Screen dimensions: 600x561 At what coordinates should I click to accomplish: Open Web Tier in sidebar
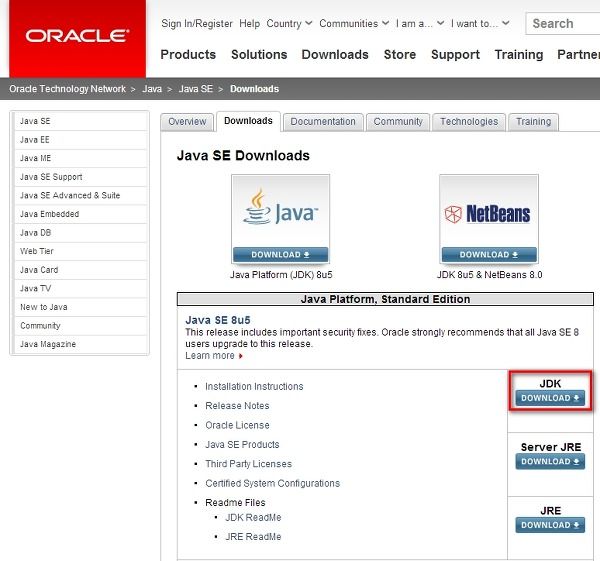[x=80, y=251]
